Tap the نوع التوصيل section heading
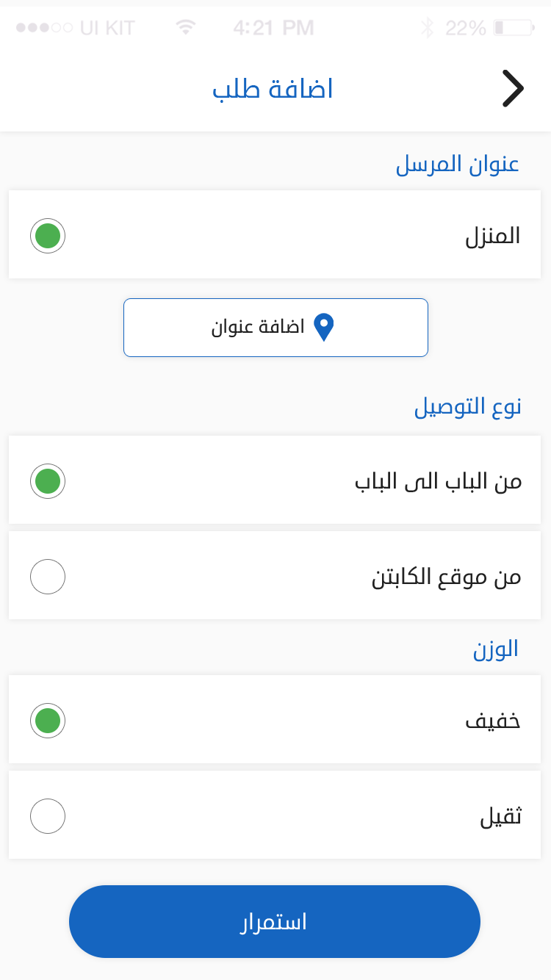Viewport: 551px width, 980px height. (467, 407)
